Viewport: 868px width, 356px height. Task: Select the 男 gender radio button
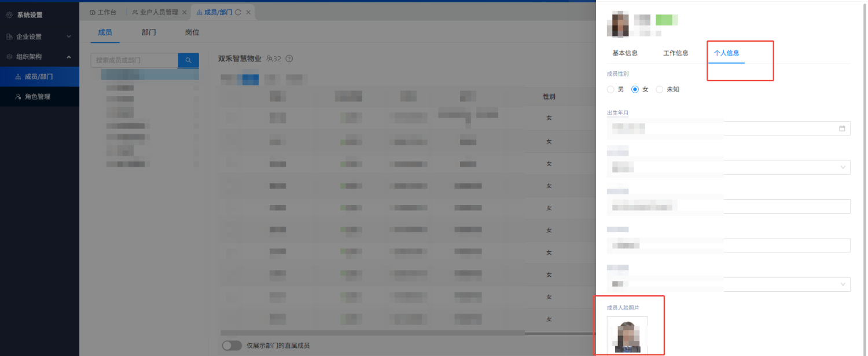(x=610, y=90)
